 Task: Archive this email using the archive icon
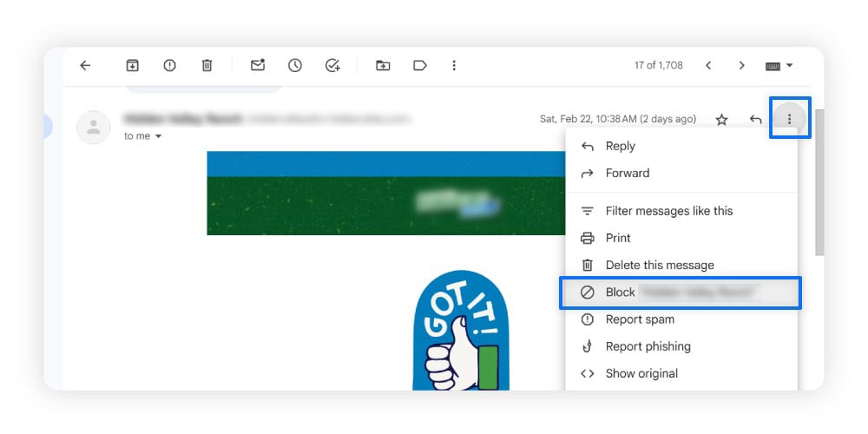(132, 66)
